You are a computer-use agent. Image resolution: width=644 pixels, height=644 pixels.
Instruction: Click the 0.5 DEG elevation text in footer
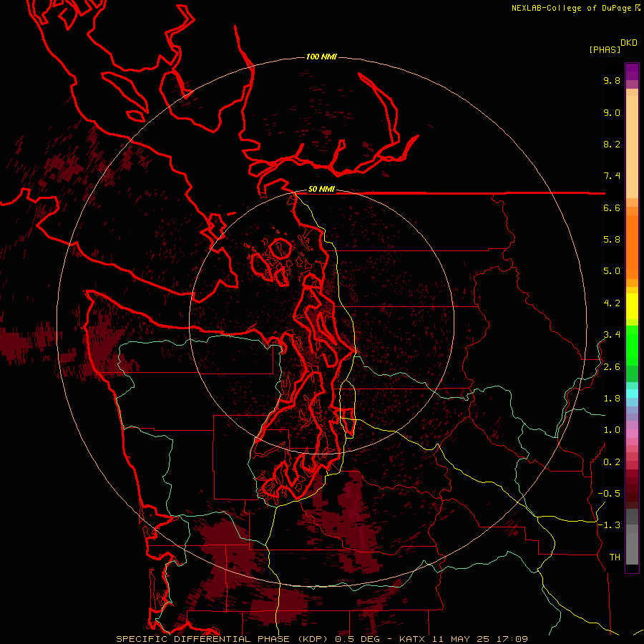pos(357,639)
